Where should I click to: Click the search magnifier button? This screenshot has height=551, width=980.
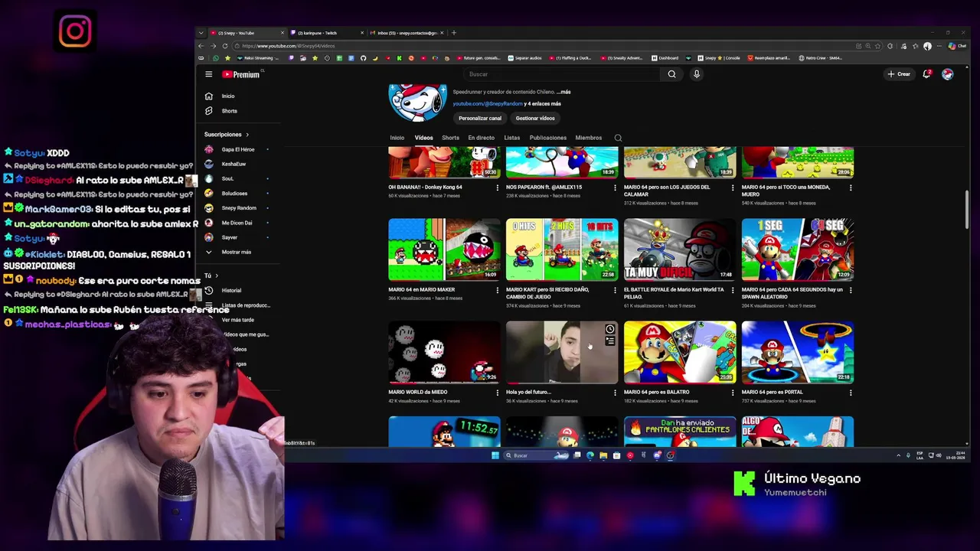pos(671,74)
